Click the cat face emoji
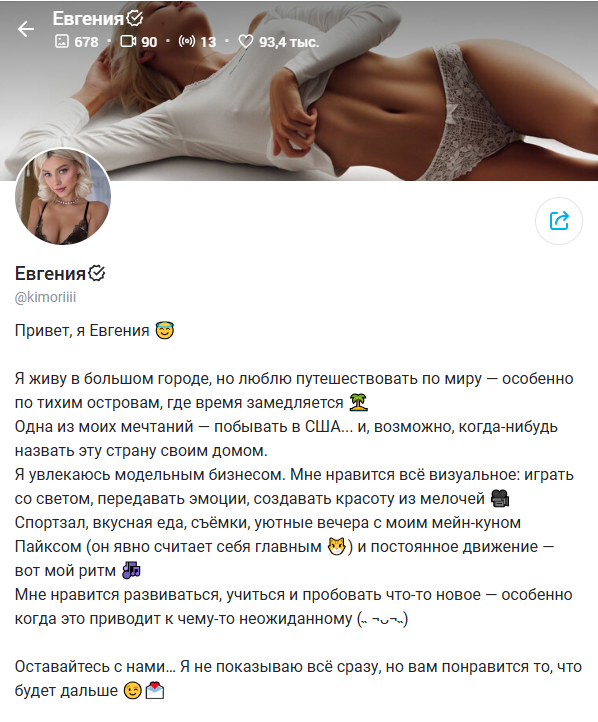 click(336, 547)
